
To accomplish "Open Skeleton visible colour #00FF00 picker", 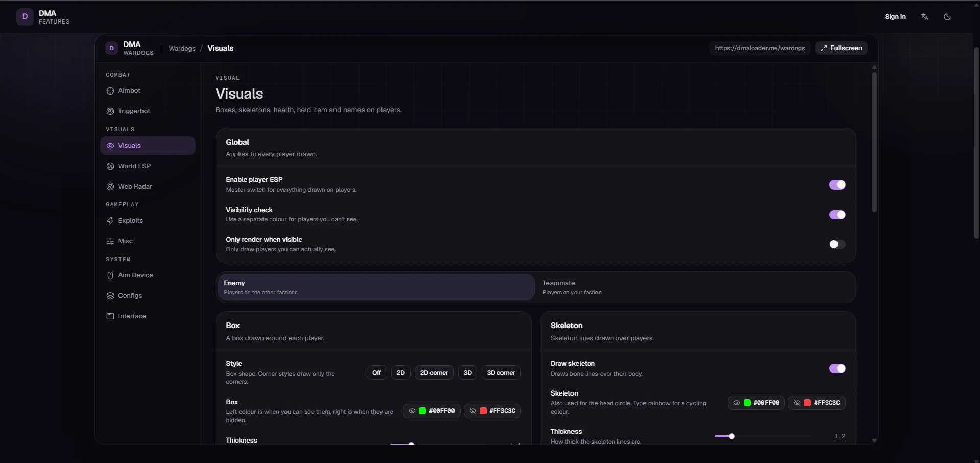I will [x=756, y=403].
